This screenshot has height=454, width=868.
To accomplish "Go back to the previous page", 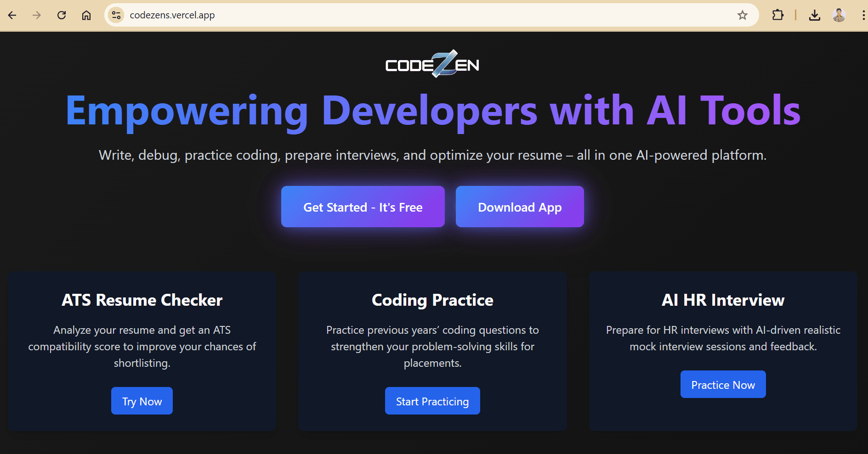I will [12, 15].
